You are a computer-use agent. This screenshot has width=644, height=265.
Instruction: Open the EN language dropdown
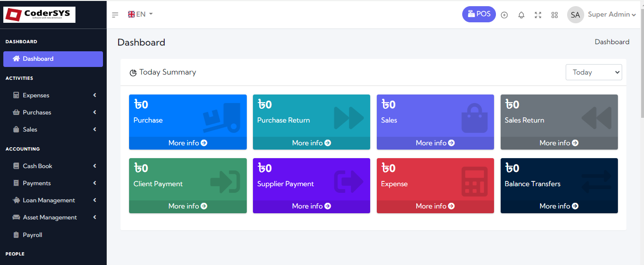coord(140,14)
